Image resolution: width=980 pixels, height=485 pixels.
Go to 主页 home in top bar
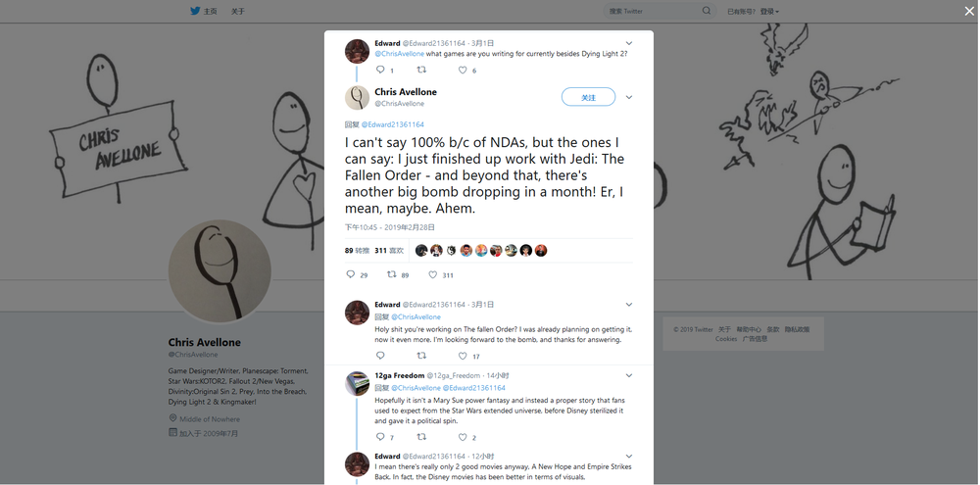210,12
